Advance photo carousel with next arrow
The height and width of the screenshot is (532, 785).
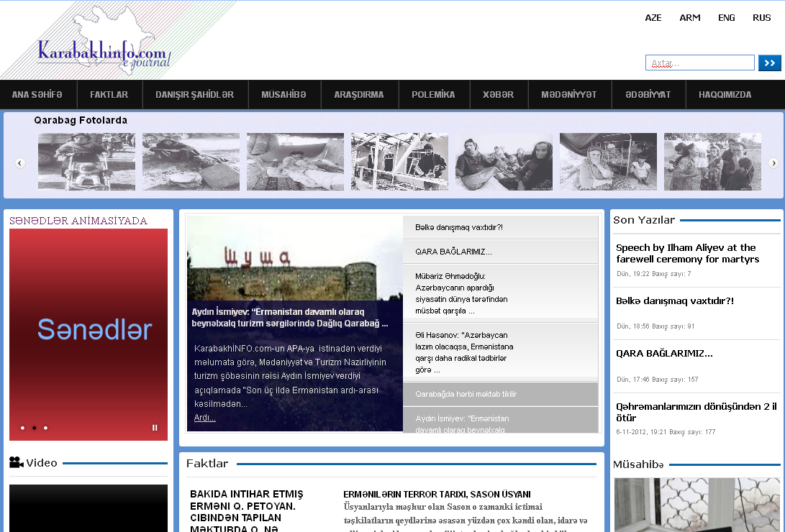(x=773, y=163)
